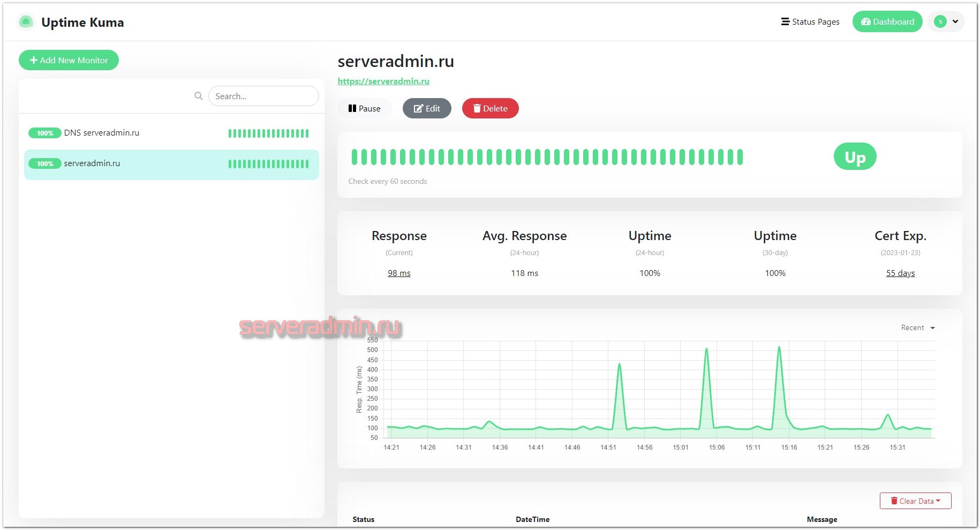This screenshot has width=980, height=530.
Task: Click the Uptime Kuma logo icon
Action: [x=26, y=22]
